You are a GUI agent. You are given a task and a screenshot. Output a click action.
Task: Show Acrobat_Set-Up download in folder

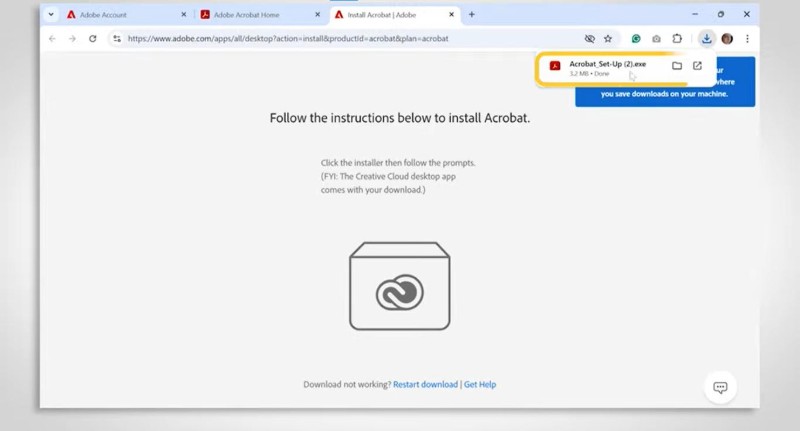click(677, 65)
